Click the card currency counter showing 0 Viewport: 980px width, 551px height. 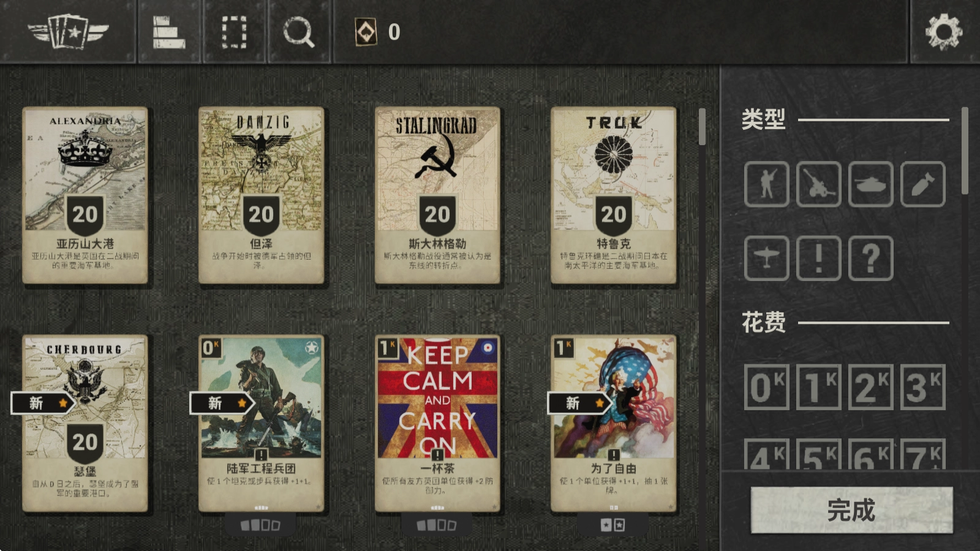click(378, 32)
